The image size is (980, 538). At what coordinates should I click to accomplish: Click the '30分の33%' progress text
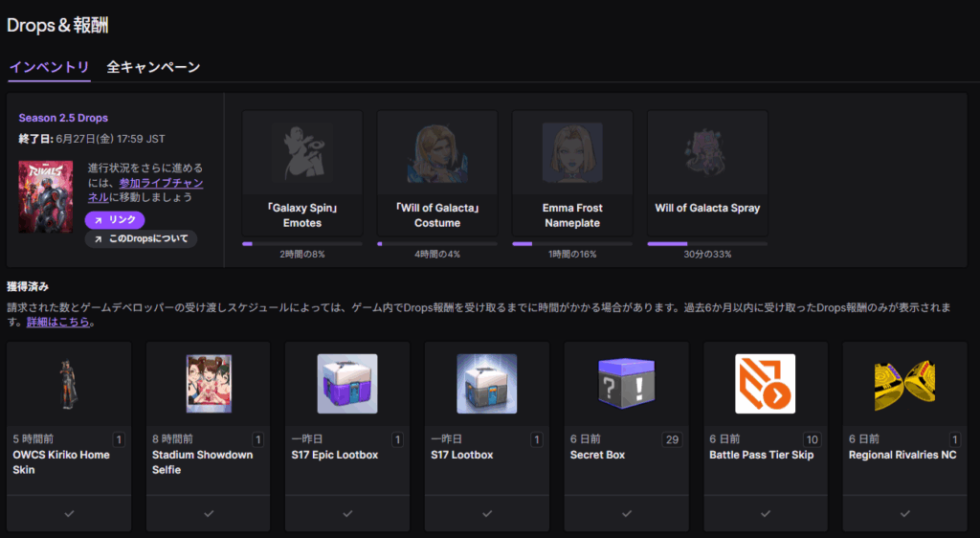click(x=707, y=255)
